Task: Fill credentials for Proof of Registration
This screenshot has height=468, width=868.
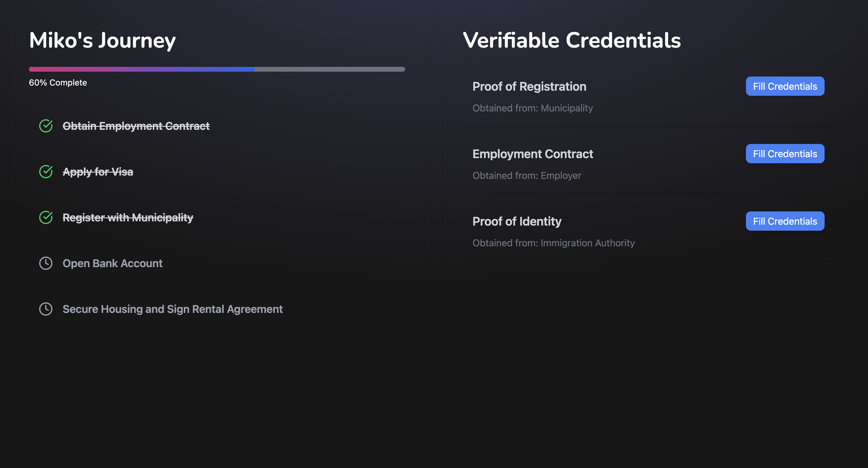Action: pyautogui.click(x=785, y=86)
